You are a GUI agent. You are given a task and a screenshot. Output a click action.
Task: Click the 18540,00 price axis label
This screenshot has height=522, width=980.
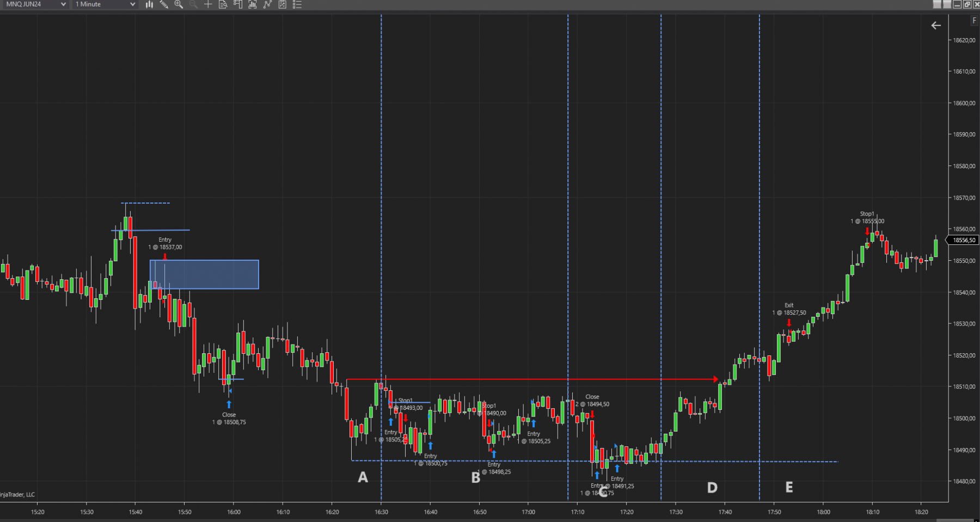coord(964,293)
